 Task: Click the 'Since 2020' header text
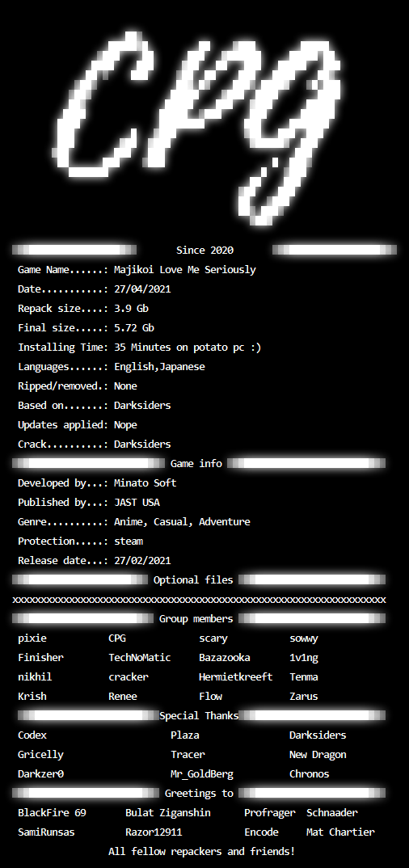click(204, 251)
